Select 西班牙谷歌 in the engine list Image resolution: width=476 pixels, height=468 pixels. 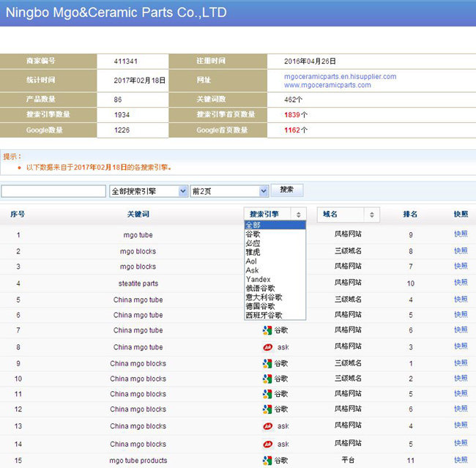click(275, 315)
